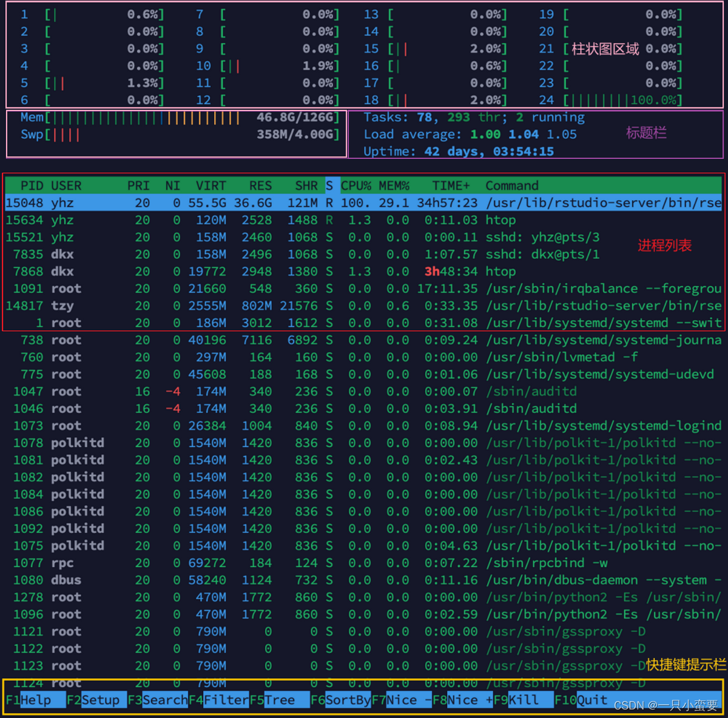Select PID 1278 python2 process row
This screenshot has width=728, height=718.
363,597
